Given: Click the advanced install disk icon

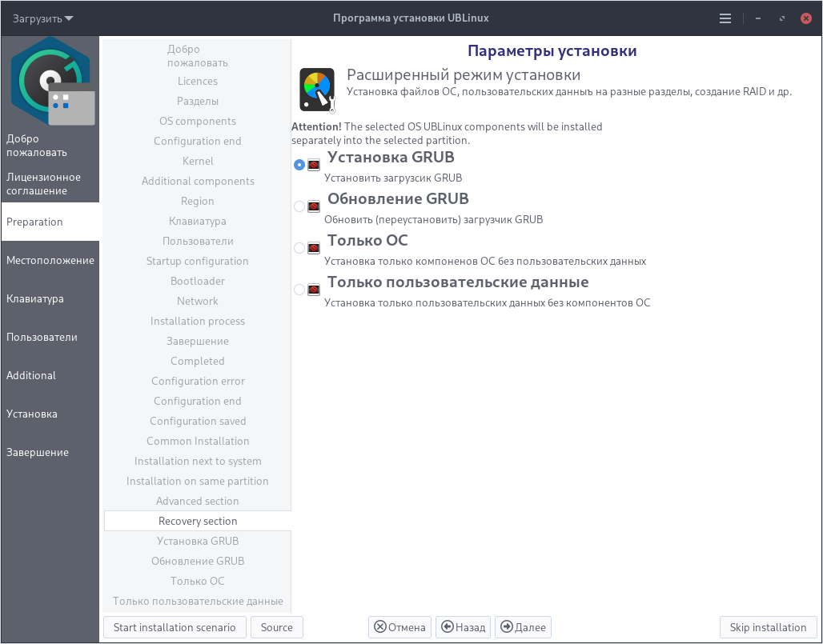Looking at the screenshot, I should (x=317, y=90).
